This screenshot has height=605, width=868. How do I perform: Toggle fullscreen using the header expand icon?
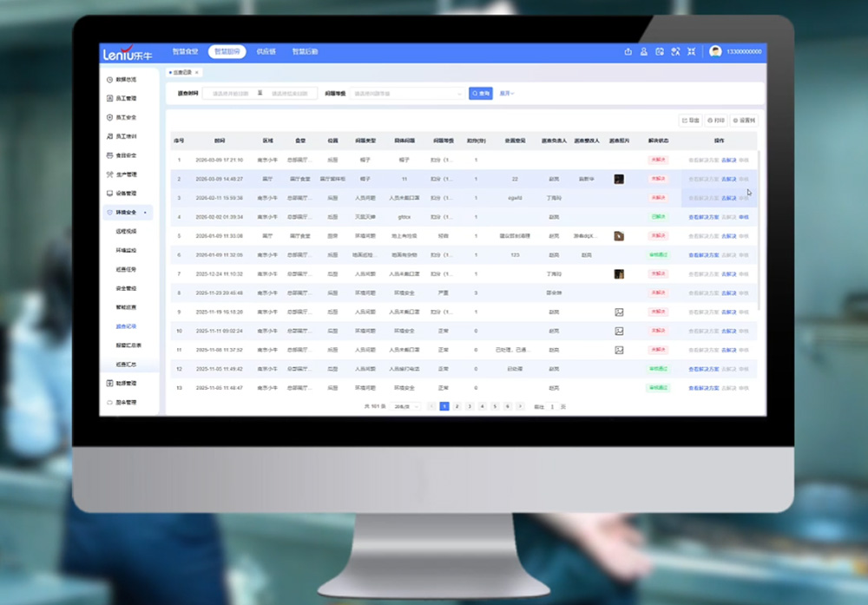[692, 51]
